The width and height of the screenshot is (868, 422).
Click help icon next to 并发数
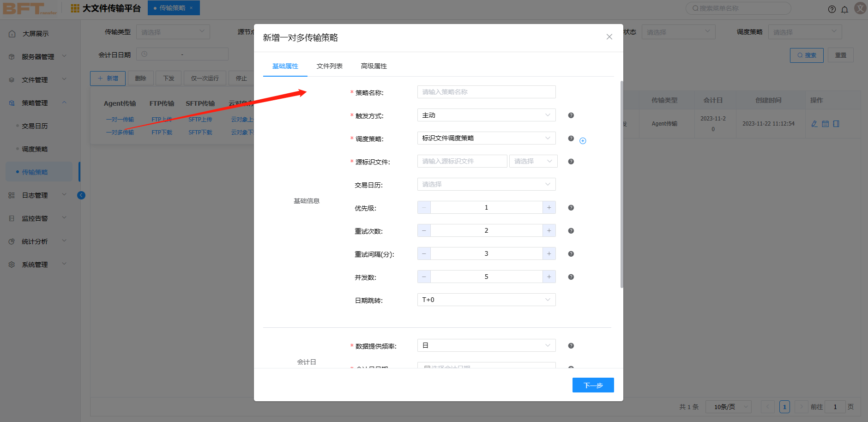tap(571, 277)
